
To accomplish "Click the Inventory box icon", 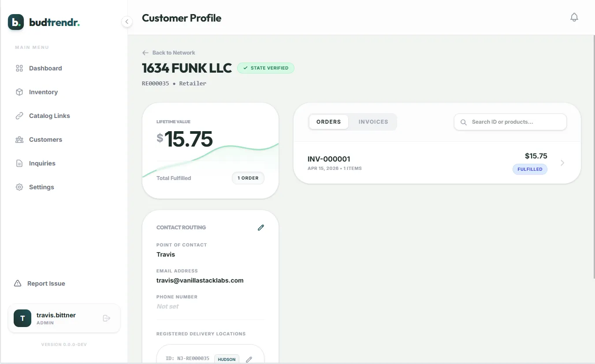I will click(x=19, y=92).
